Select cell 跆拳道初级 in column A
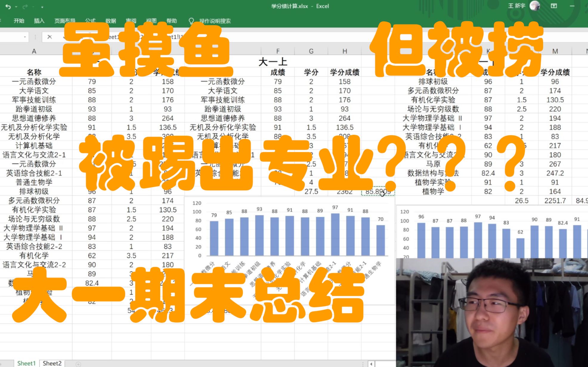The image size is (588, 367). (x=34, y=109)
